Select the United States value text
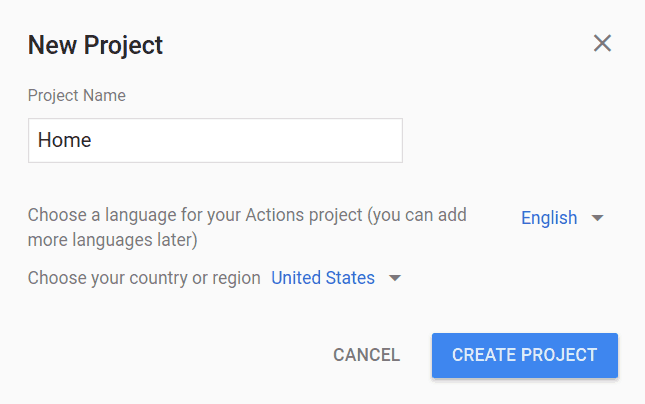The image size is (645, 404). pyautogui.click(x=323, y=278)
